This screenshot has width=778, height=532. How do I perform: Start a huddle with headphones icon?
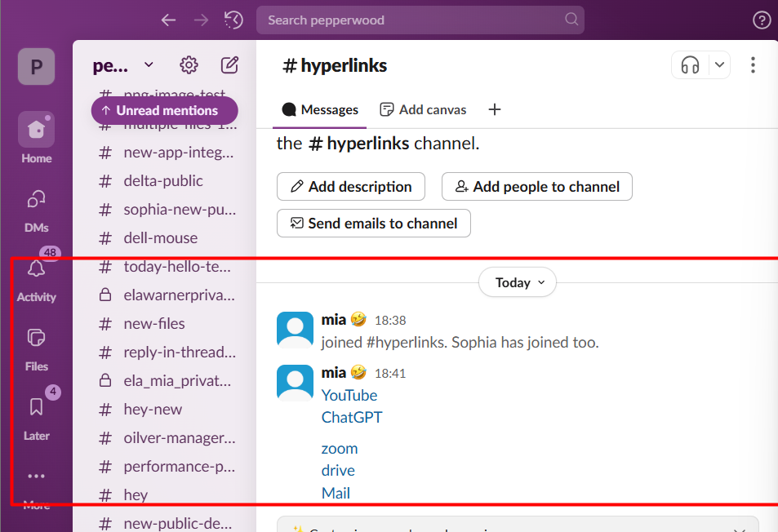pos(691,65)
